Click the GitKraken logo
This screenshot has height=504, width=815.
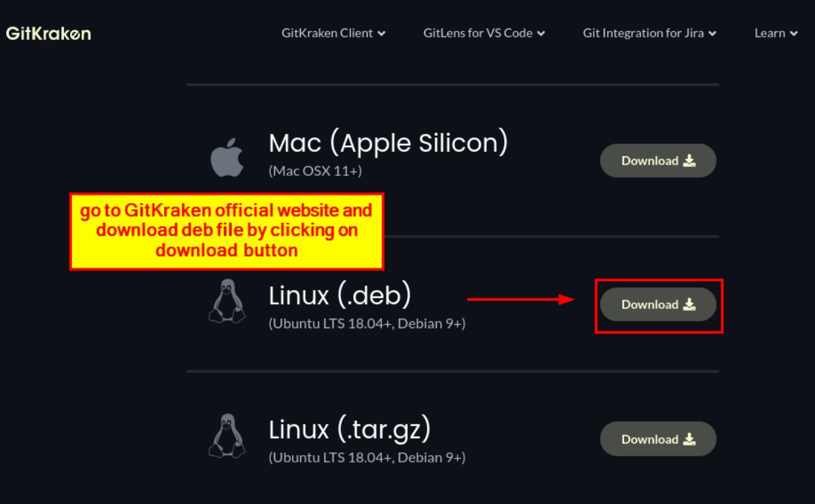[x=48, y=33]
